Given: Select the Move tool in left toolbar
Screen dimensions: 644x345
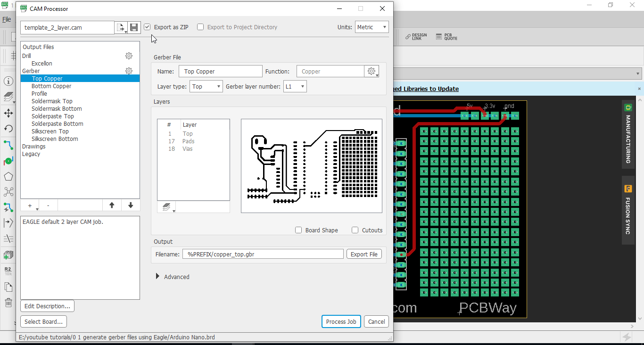Looking at the screenshot, I should tap(8, 113).
